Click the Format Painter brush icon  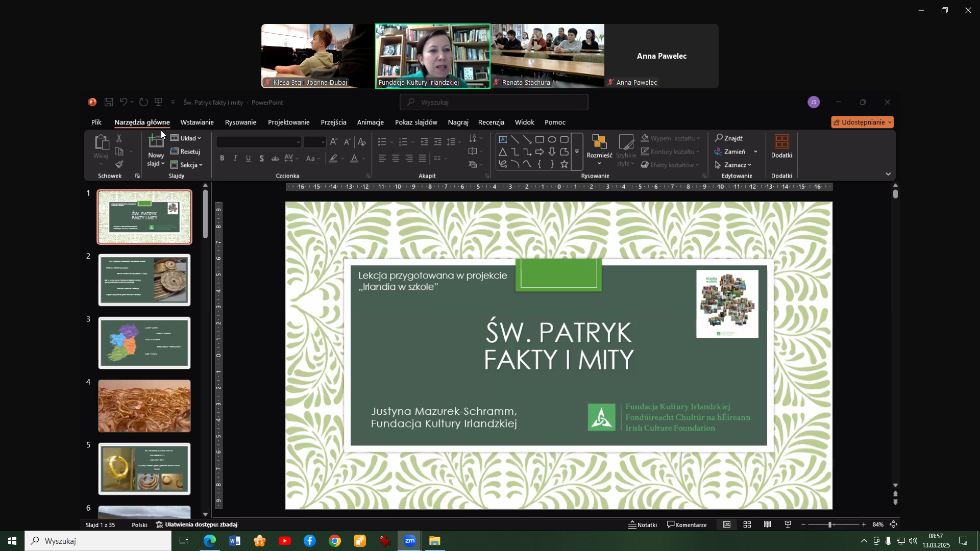119,164
